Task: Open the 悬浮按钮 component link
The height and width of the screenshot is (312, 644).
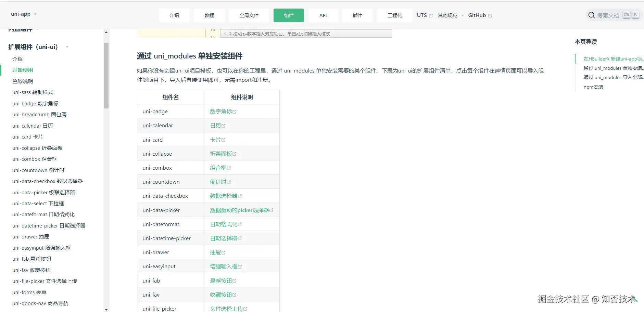Action: tap(223, 281)
